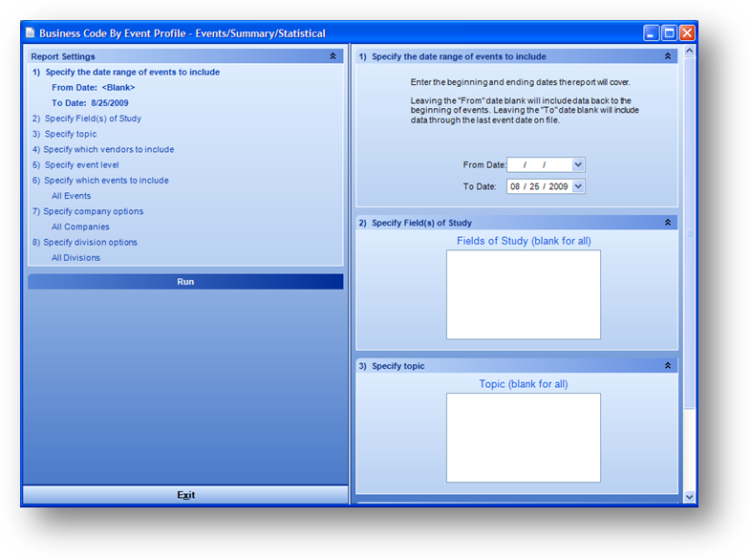Go to Specify Field(s) of Study step

tap(87, 118)
